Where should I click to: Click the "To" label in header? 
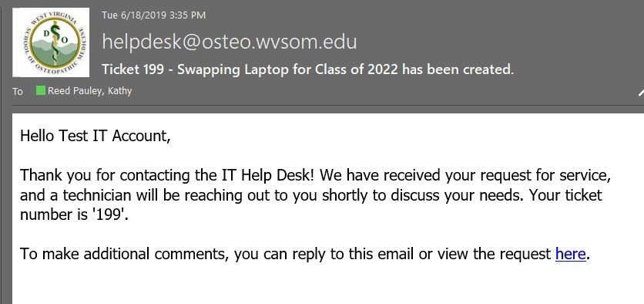[x=18, y=91]
